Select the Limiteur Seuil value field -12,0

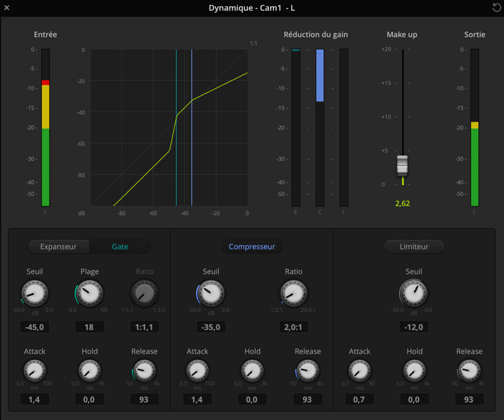pos(414,327)
